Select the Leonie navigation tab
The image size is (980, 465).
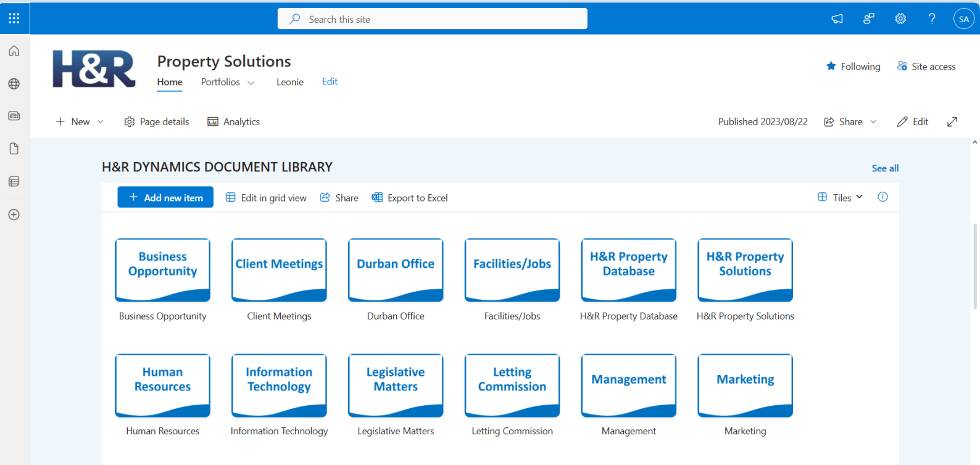(x=289, y=82)
